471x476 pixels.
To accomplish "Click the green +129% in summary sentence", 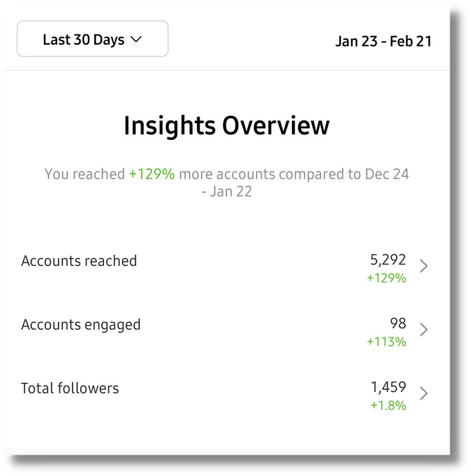I will point(151,174).
